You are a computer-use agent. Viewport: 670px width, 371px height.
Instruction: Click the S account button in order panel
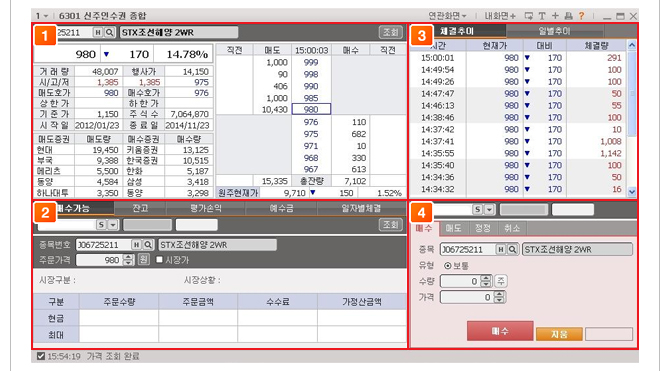[x=477, y=209]
